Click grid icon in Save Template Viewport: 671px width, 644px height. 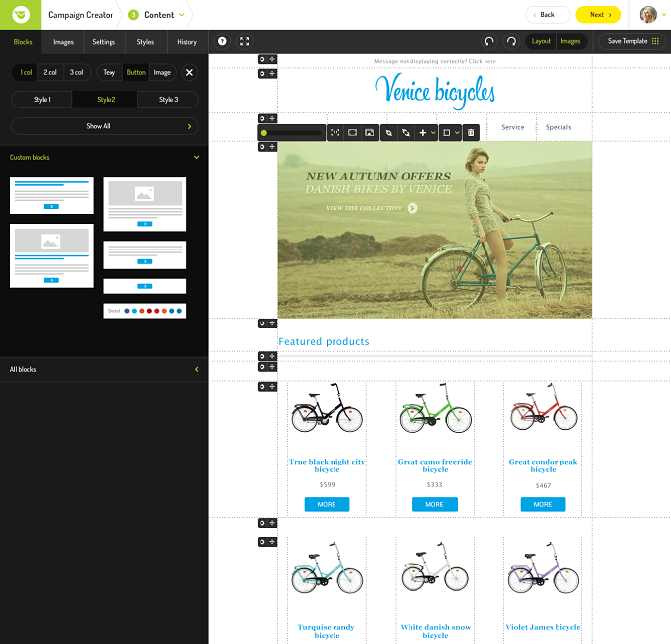655,41
